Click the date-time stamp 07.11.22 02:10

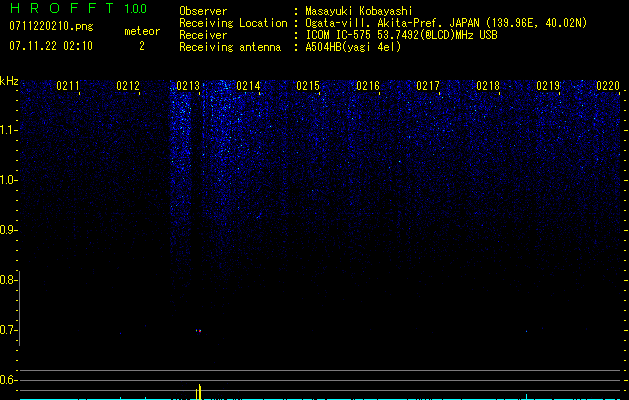(x=51, y=46)
